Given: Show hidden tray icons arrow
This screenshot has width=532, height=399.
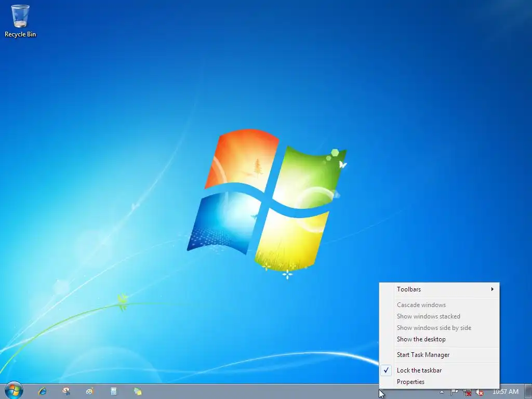Looking at the screenshot, I should pos(442,392).
